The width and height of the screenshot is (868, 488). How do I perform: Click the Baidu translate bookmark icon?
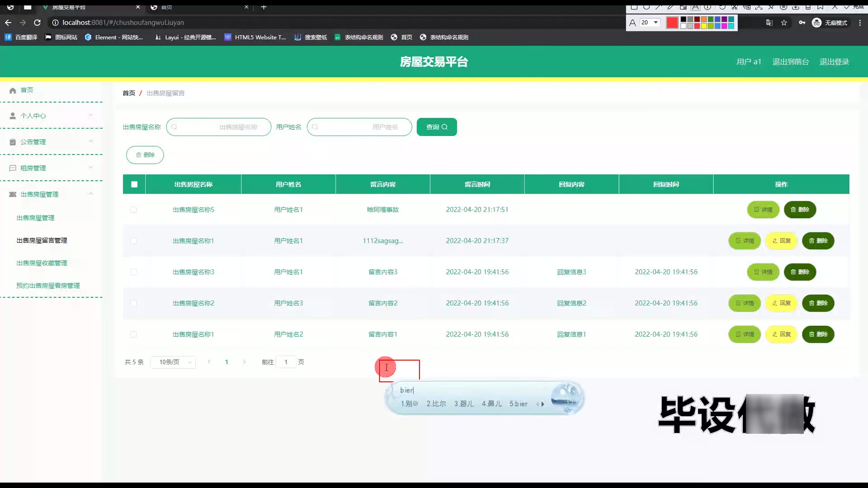click(x=8, y=38)
